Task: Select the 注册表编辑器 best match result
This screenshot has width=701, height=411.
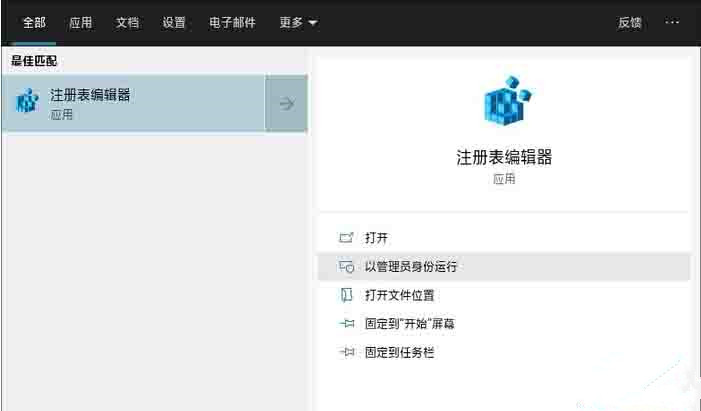Action: [x=133, y=103]
